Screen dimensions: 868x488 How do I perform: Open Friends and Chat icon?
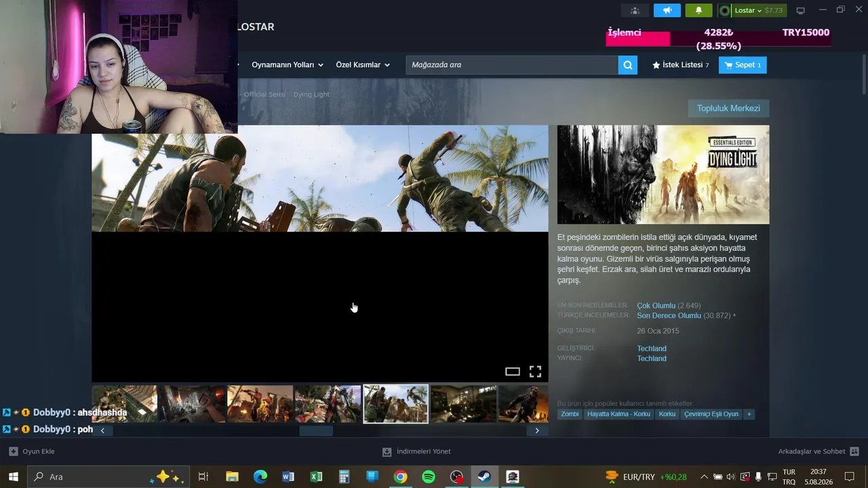(x=854, y=451)
